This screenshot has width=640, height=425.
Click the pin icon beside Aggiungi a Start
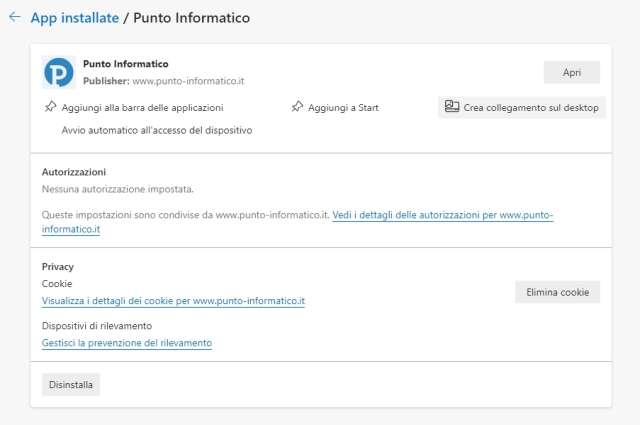297,107
